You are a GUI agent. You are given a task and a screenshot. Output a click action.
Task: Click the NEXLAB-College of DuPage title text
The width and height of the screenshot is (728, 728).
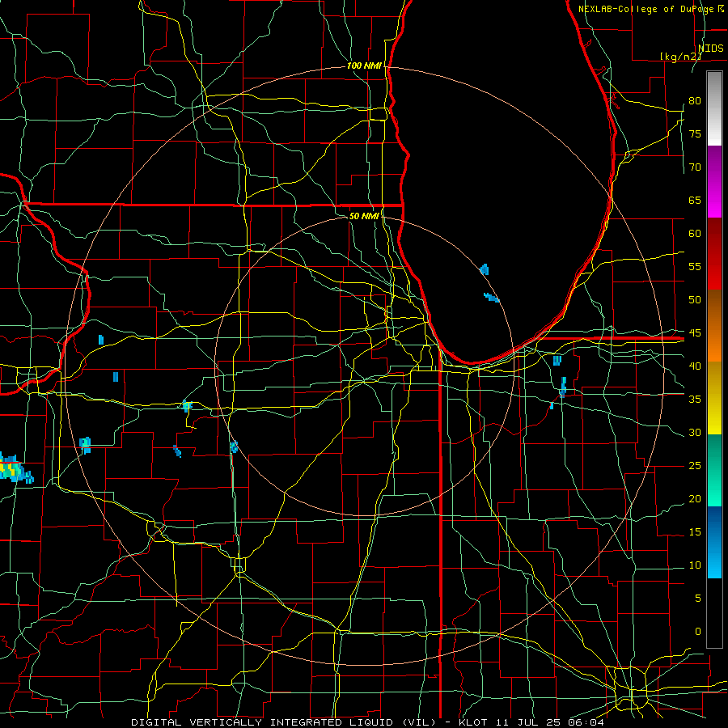click(x=647, y=9)
